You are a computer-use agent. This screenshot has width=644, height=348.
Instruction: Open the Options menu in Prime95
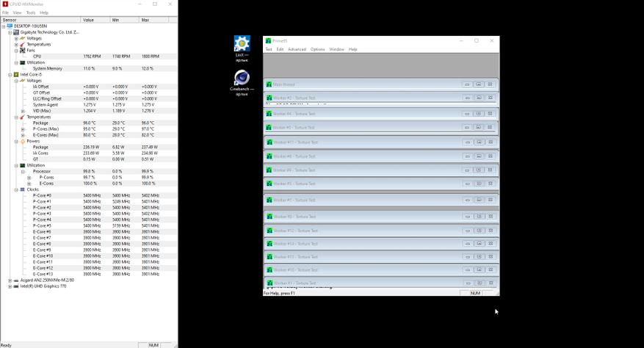point(317,49)
